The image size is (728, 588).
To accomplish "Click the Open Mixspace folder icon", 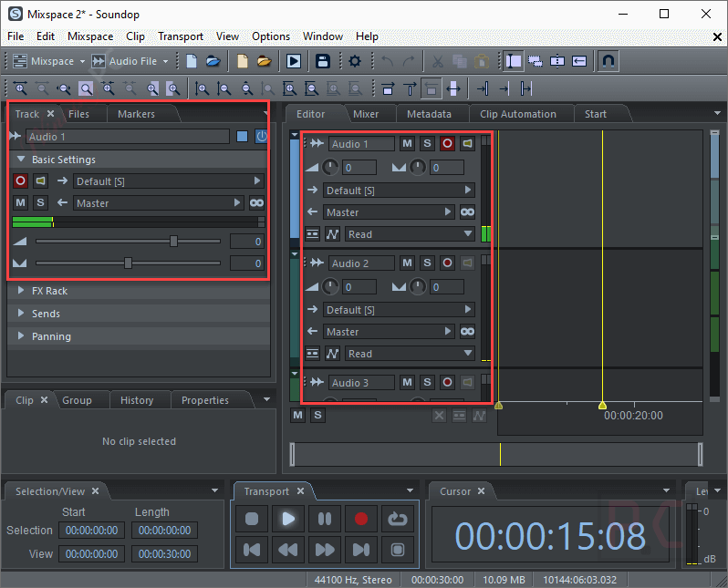I will pyautogui.click(x=213, y=61).
